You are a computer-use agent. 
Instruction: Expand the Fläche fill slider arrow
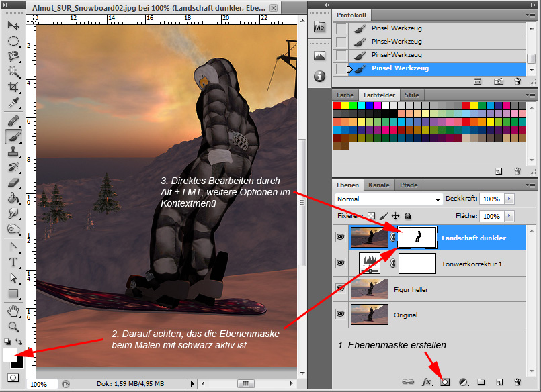pyautogui.click(x=509, y=216)
